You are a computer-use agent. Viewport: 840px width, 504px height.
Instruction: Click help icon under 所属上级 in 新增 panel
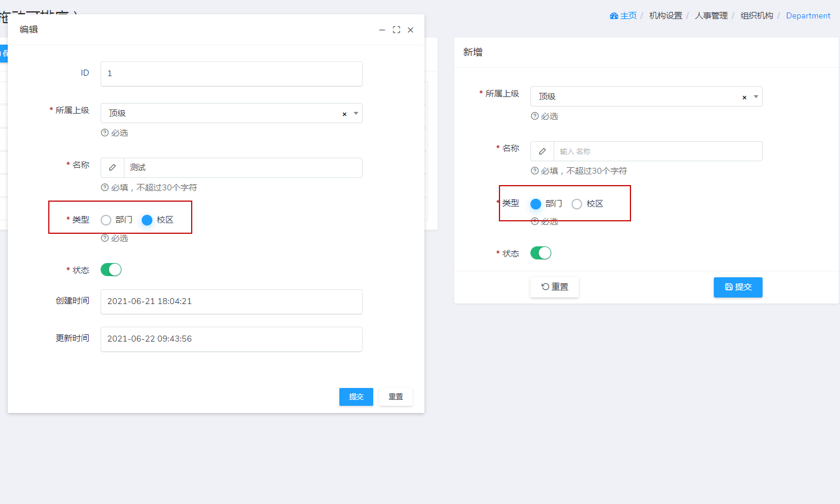[535, 116]
